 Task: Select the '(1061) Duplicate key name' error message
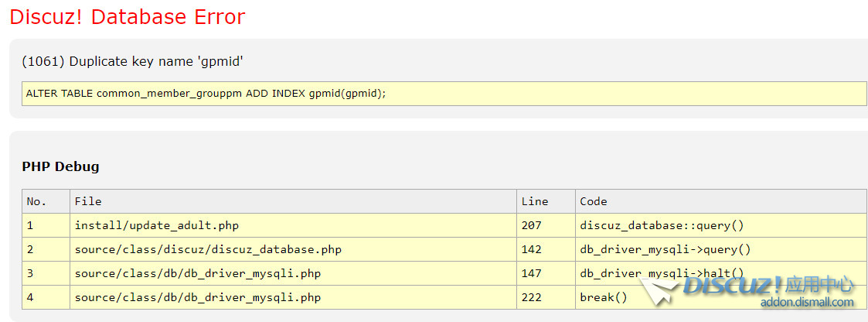tap(133, 61)
